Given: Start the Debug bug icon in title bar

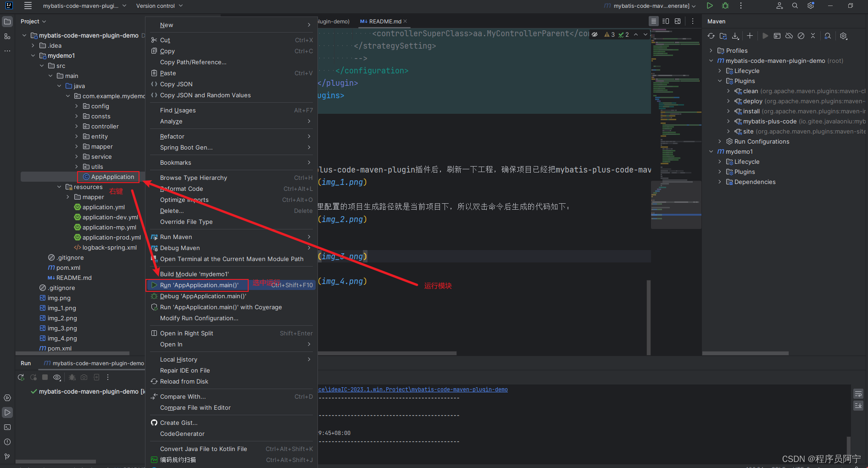Looking at the screenshot, I should point(725,6).
